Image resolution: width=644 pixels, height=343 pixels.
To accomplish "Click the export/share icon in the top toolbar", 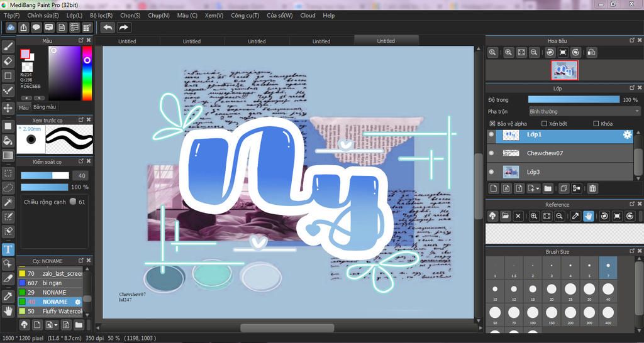I will 23,28.
